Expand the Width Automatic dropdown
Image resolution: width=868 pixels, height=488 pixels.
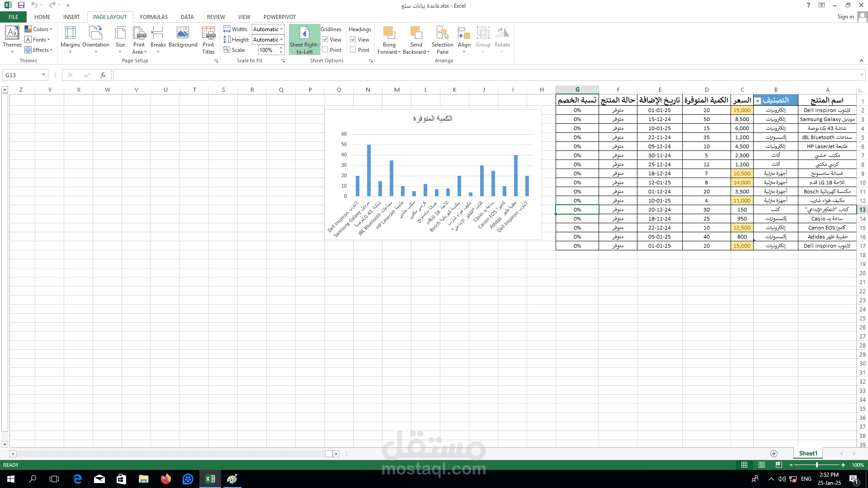(281, 29)
